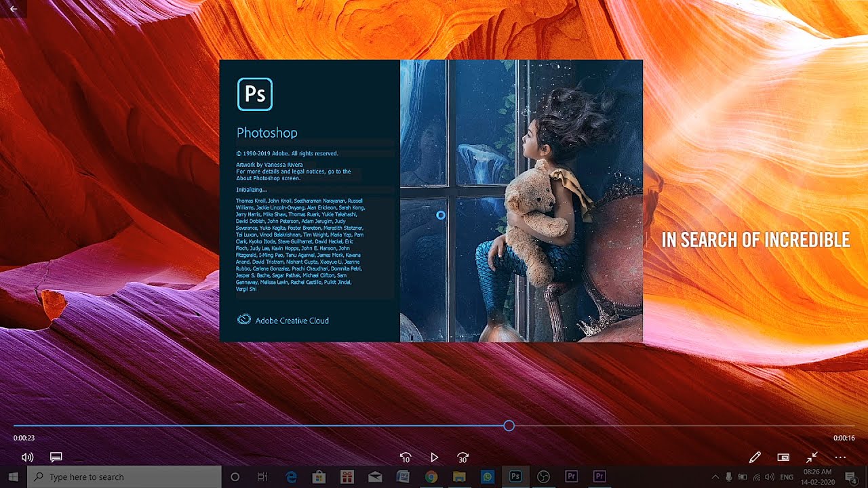Viewport: 868px width, 488px height.
Task: Open OBS Studio from the taskbar
Action: click(543, 476)
